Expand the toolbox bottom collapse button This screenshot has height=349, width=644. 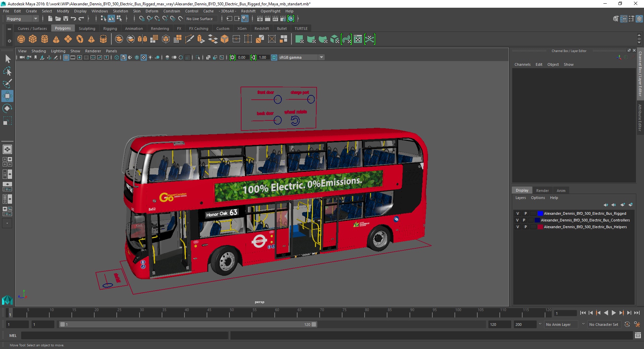tap(7, 223)
